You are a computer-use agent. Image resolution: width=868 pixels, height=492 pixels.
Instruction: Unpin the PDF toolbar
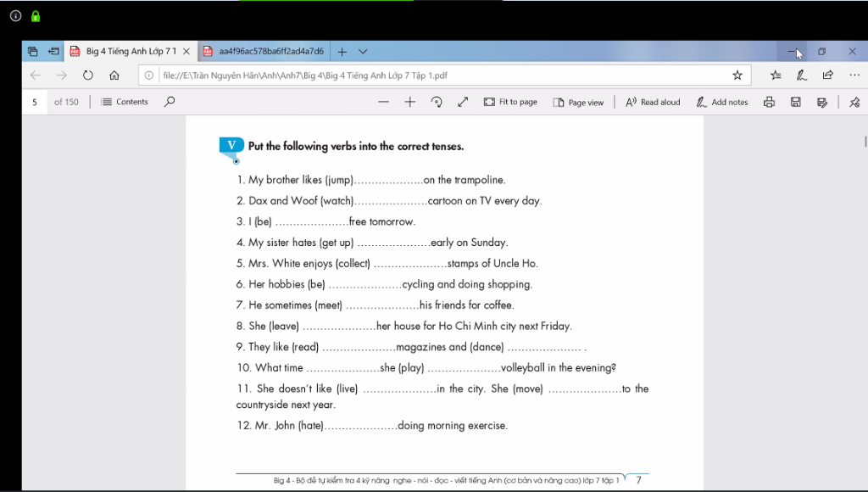pos(854,102)
